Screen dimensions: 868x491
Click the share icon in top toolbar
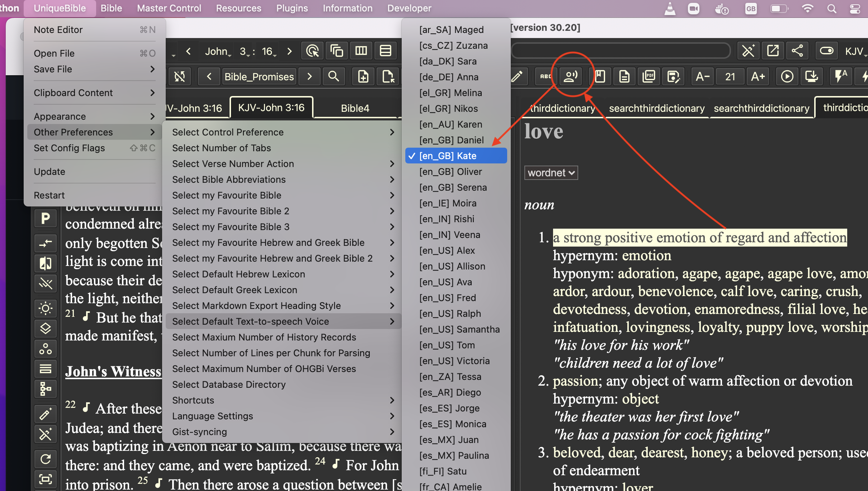[797, 51]
